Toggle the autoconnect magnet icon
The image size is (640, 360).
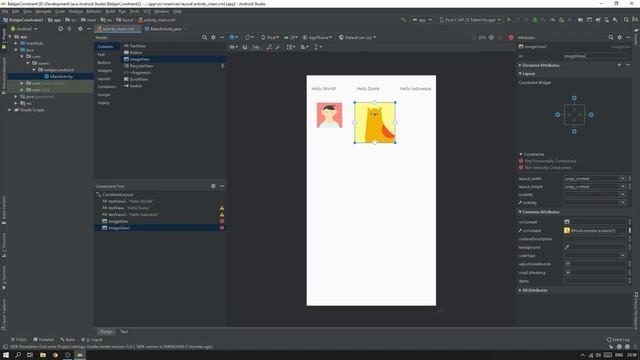pos(245,47)
